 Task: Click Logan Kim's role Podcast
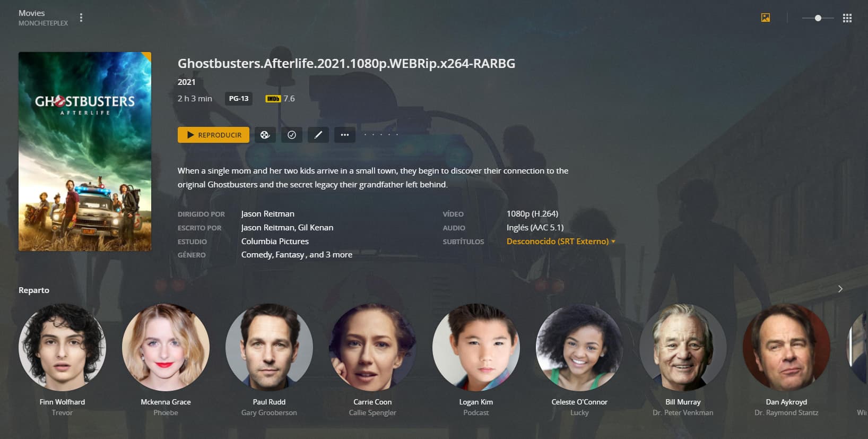(x=476, y=412)
